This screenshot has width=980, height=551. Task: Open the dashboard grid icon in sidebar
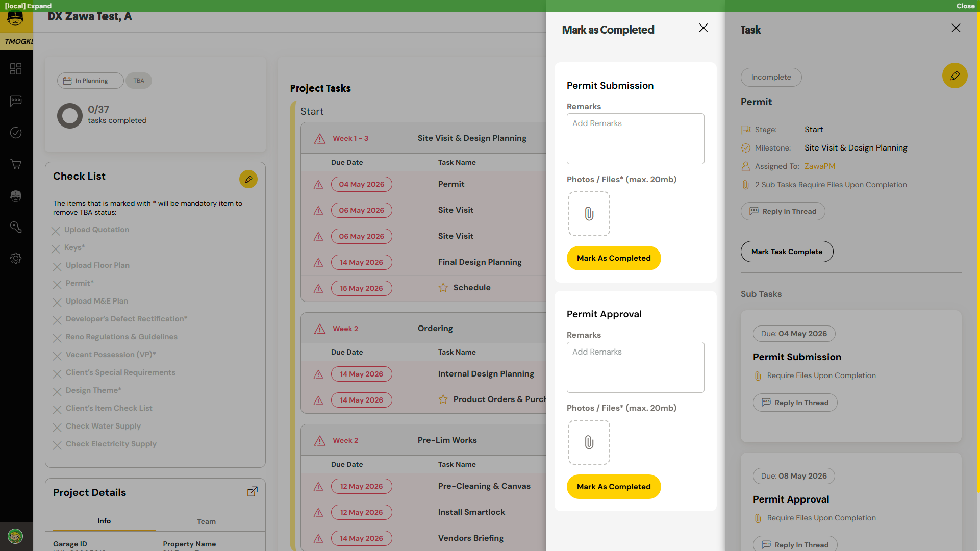pyautogui.click(x=16, y=69)
